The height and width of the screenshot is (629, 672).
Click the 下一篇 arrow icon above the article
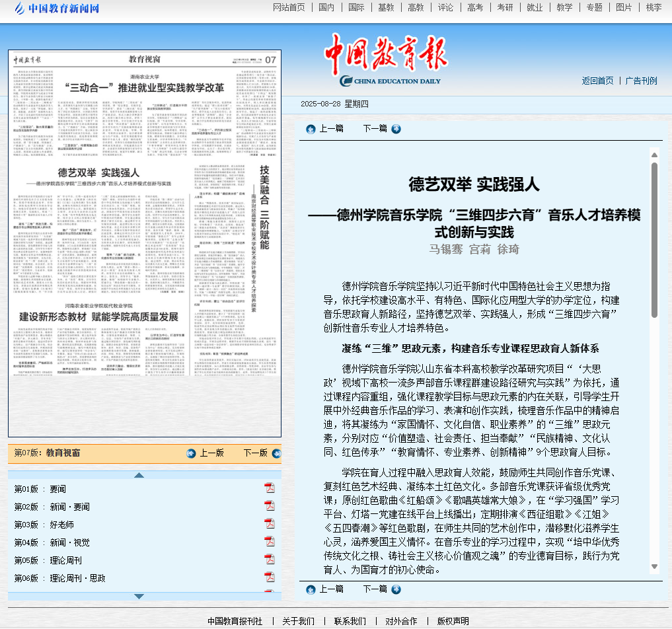tap(396, 129)
